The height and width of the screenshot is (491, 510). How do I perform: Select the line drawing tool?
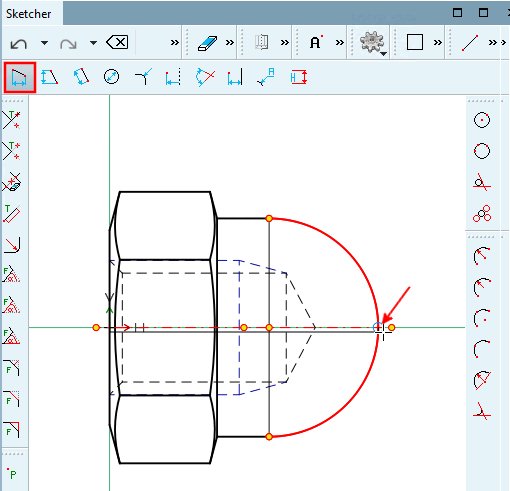470,43
